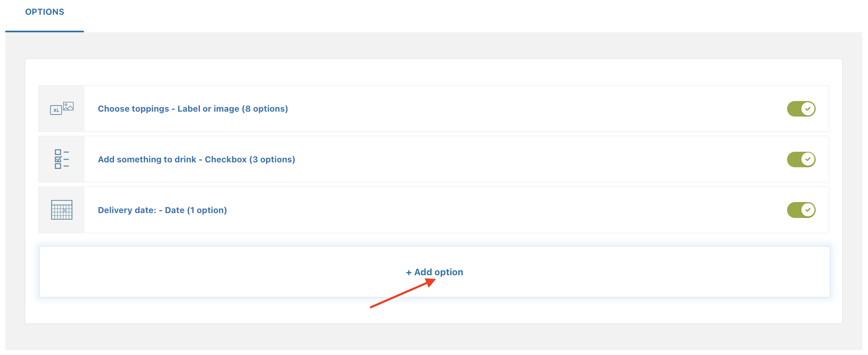Click the + Add option button
868x355 pixels.
coord(434,272)
